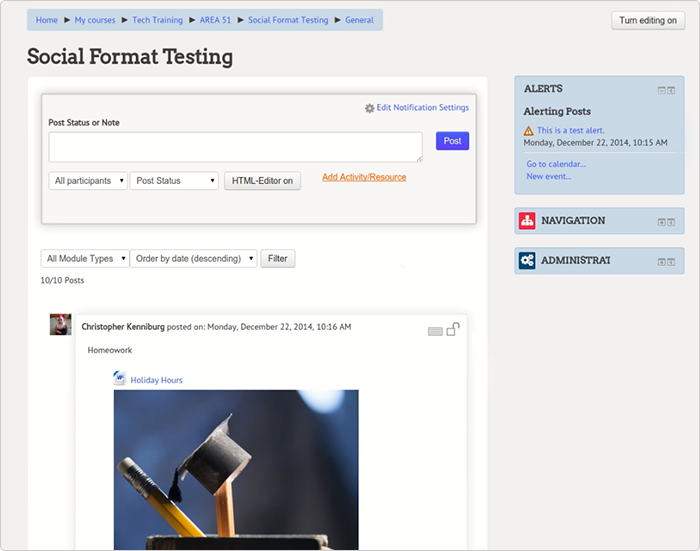Click the 'Alerting Posts' heading
The height and width of the screenshot is (551, 700).
(x=557, y=112)
